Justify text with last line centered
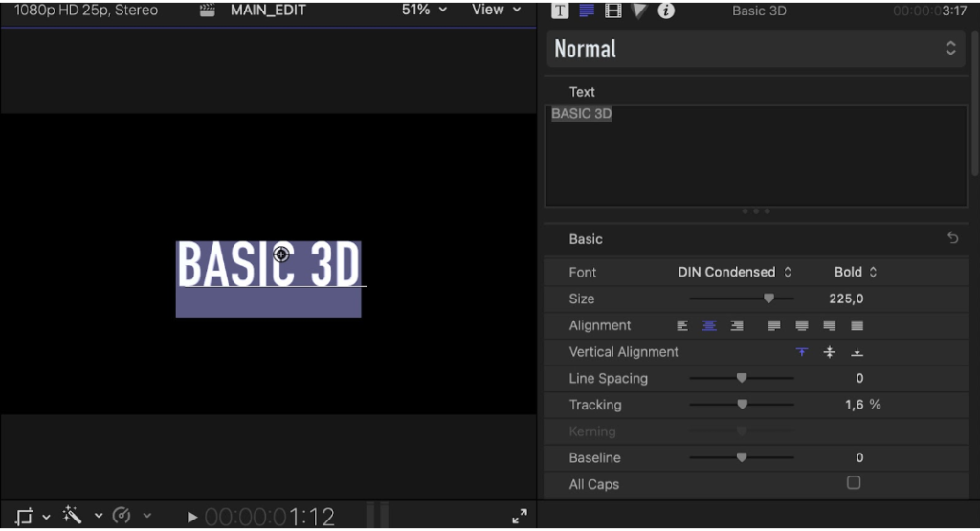 click(802, 325)
